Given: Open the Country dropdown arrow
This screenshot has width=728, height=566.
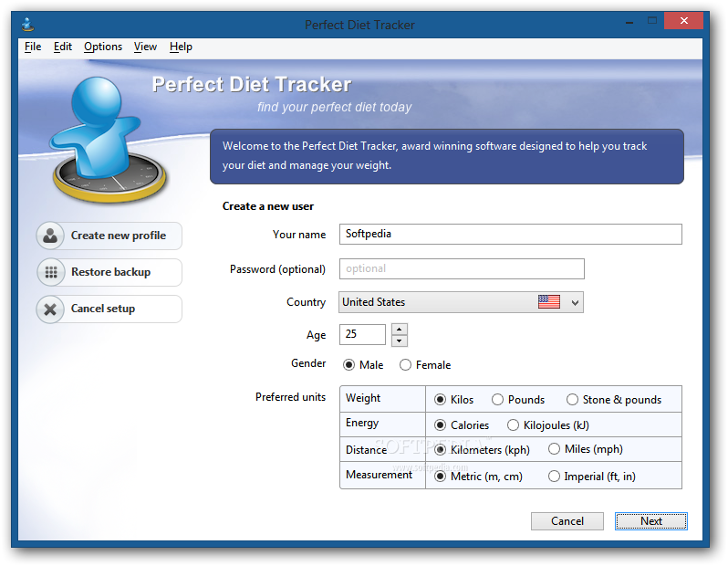Looking at the screenshot, I should tap(575, 303).
